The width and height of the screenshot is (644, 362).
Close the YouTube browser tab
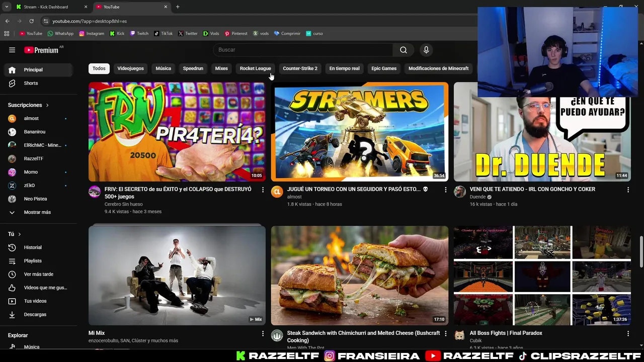[166, 7]
